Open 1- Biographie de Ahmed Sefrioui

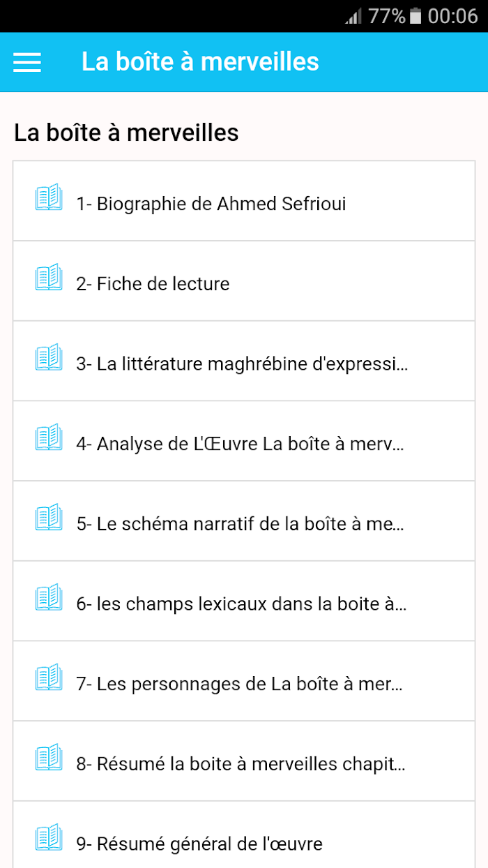pos(244,201)
